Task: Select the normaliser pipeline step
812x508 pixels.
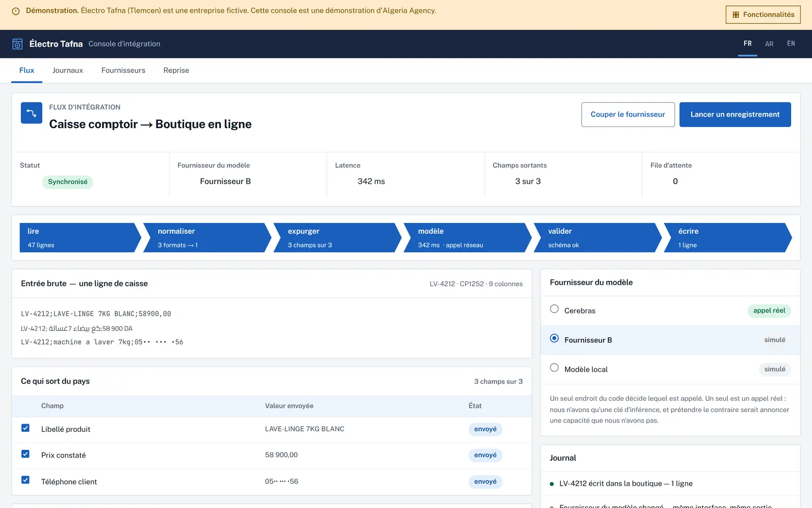Action: point(208,238)
